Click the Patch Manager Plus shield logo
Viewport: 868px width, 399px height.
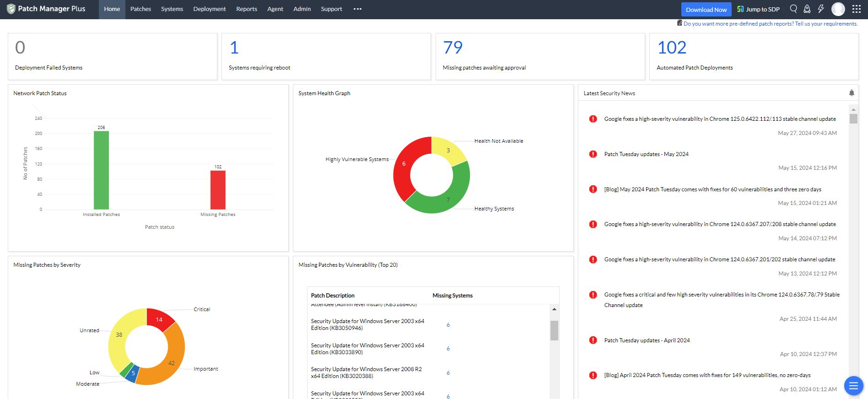(11, 9)
